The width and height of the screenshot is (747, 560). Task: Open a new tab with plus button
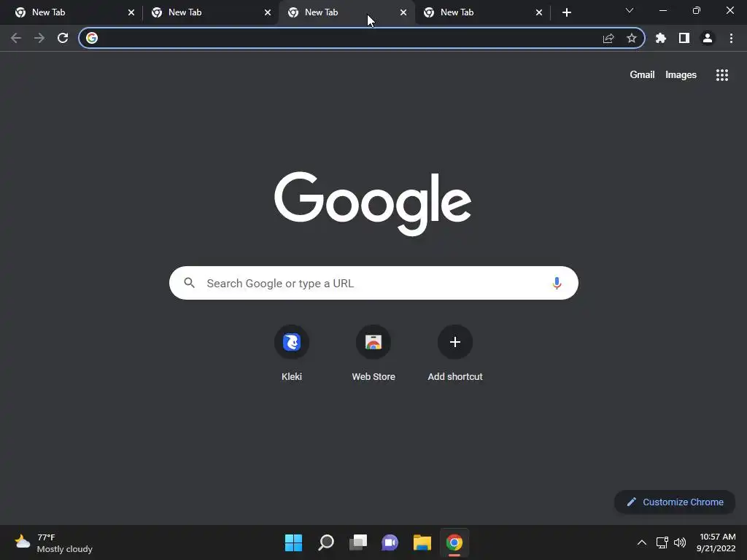pyautogui.click(x=566, y=12)
